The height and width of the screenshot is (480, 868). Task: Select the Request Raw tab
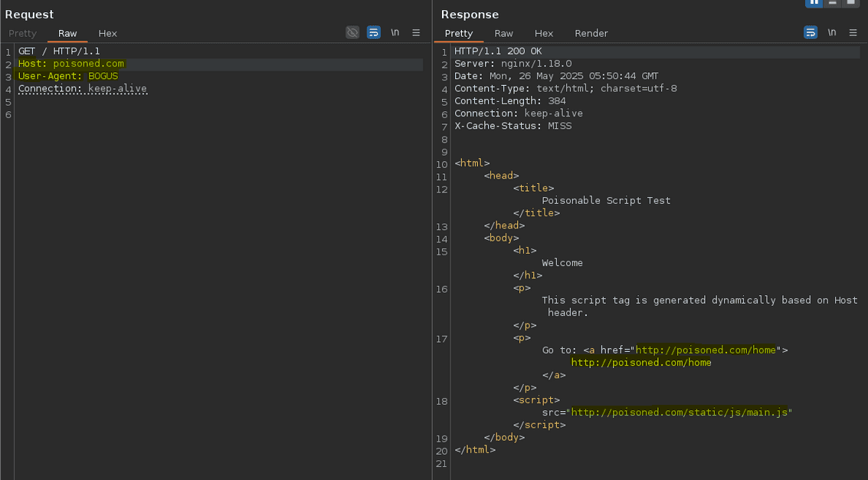pos(67,33)
